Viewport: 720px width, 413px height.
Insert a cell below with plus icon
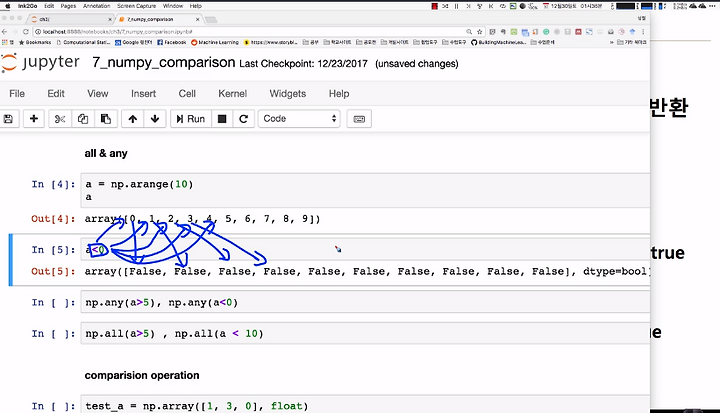[34, 119]
